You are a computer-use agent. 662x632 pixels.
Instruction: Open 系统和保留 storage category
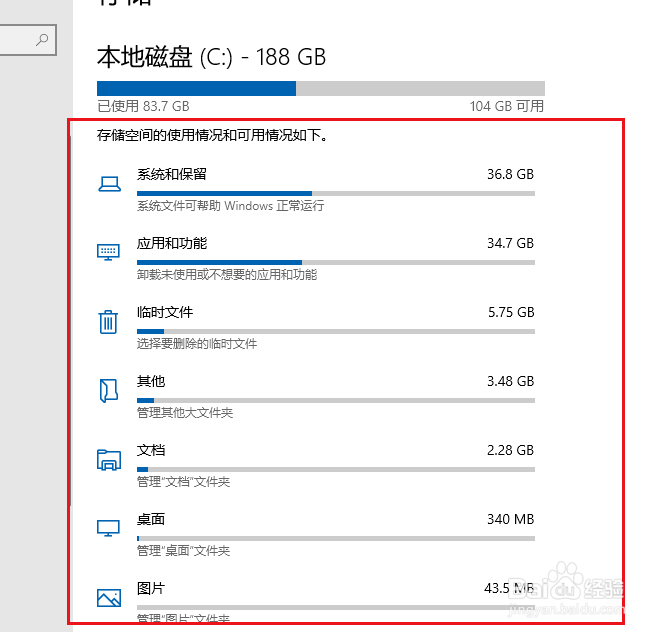pos(315,190)
